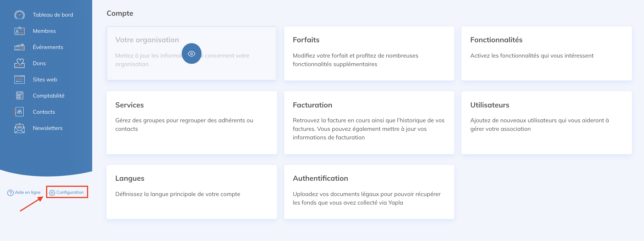
Task: Click the Membres ID card icon
Action: pyautogui.click(x=20, y=31)
